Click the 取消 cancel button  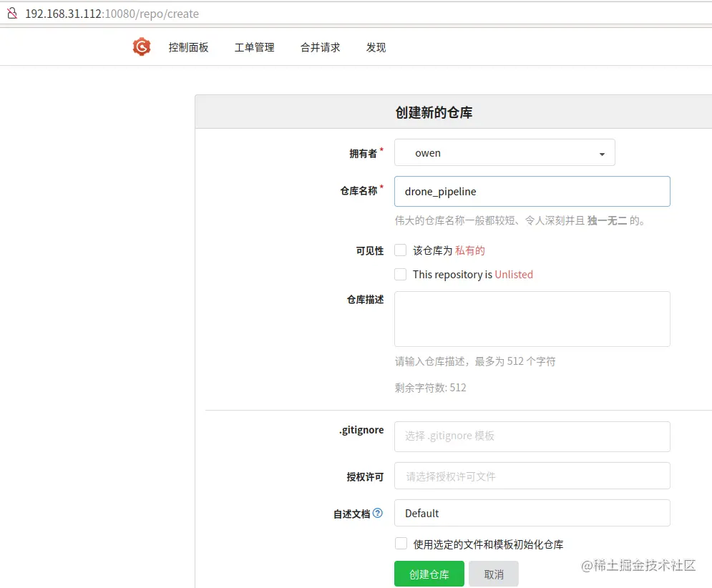494,574
